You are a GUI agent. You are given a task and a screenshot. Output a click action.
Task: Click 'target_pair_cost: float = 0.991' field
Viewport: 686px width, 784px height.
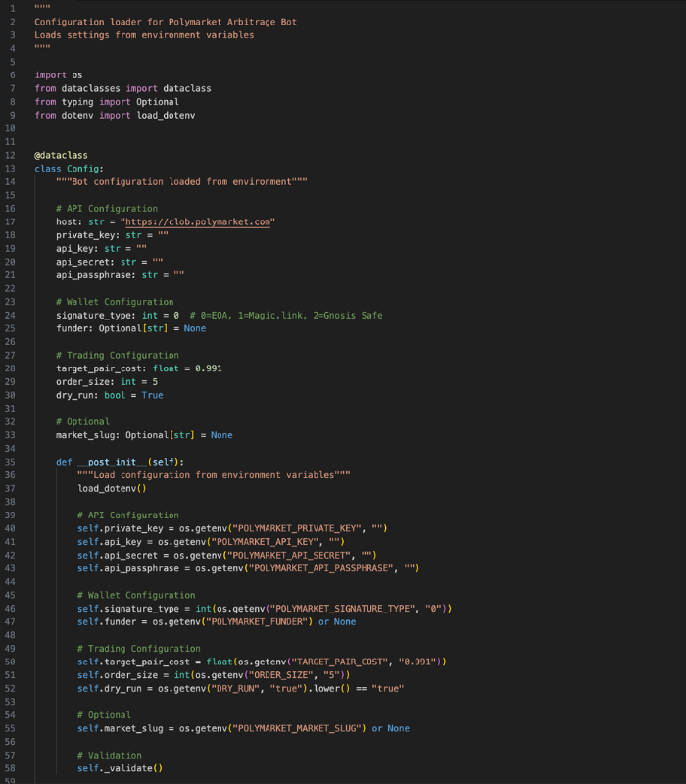click(139, 368)
